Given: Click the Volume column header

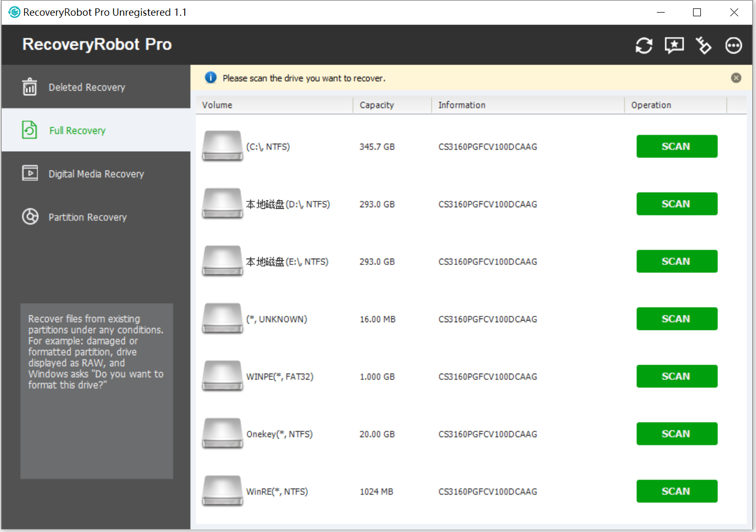Looking at the screenshot, I should coord(274,105).
